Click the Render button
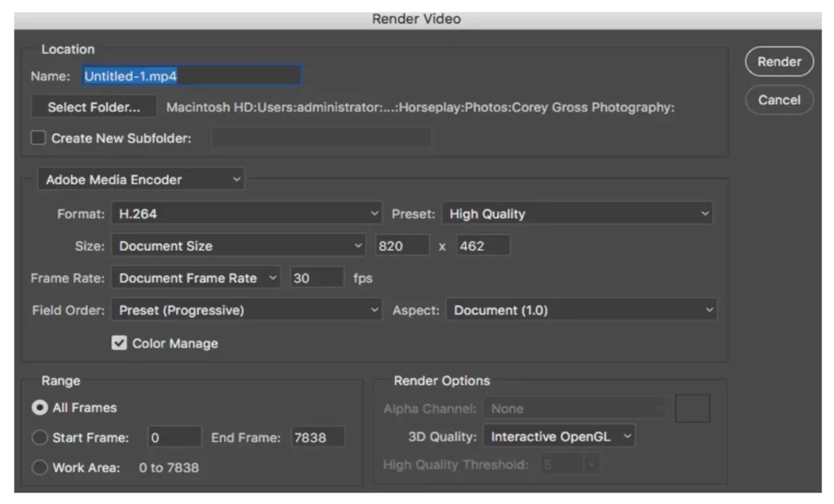 pyautogui.click(x=779, y=62)
